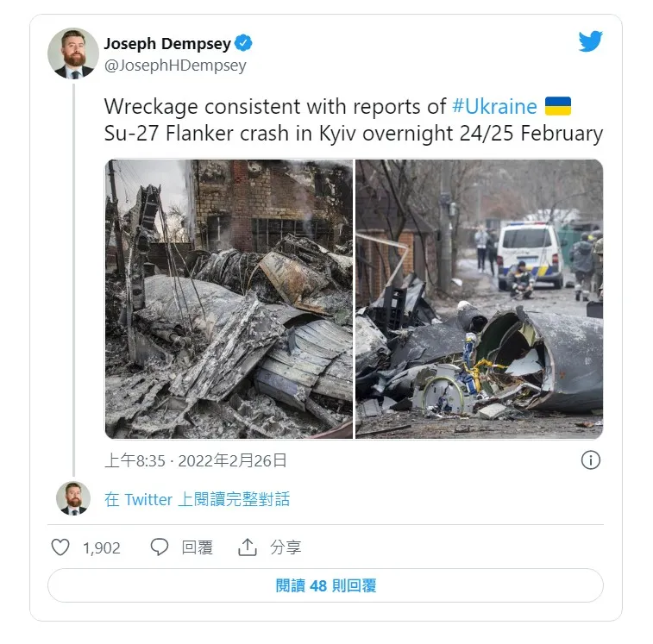Click the share upload arrow icon
653x644 pixels.
[x=248, y=547]
